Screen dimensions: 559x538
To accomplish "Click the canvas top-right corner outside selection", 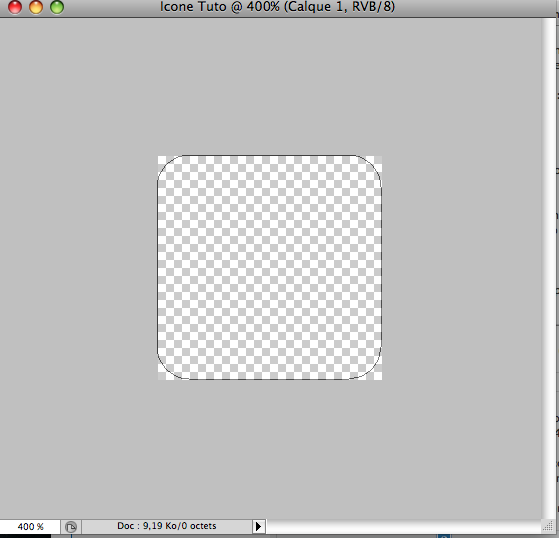I will click(379, 159).
